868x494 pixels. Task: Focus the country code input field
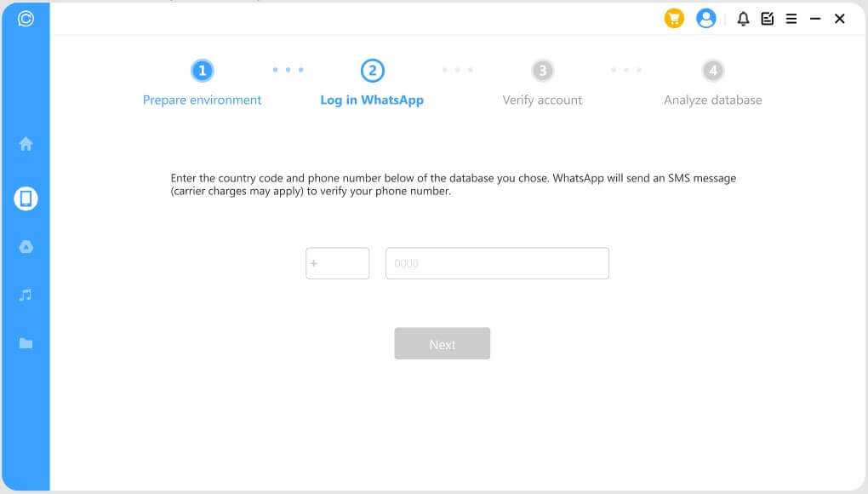coord(338,264)
